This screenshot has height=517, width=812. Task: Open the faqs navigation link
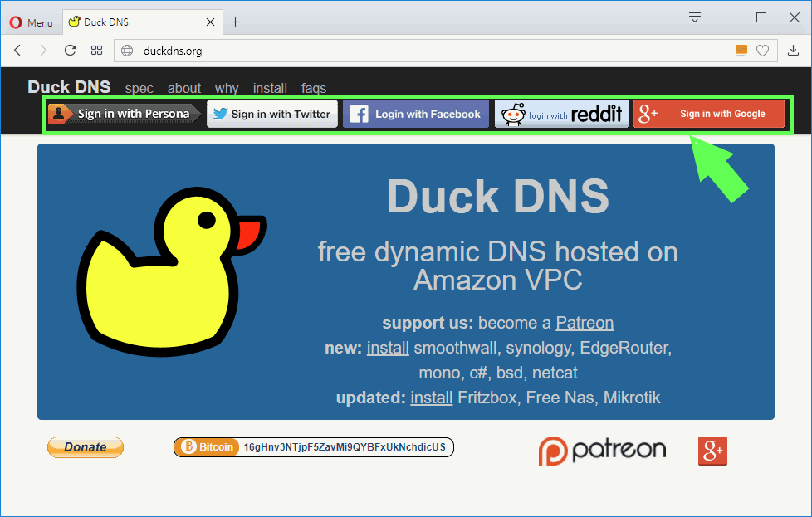[314, 89]
